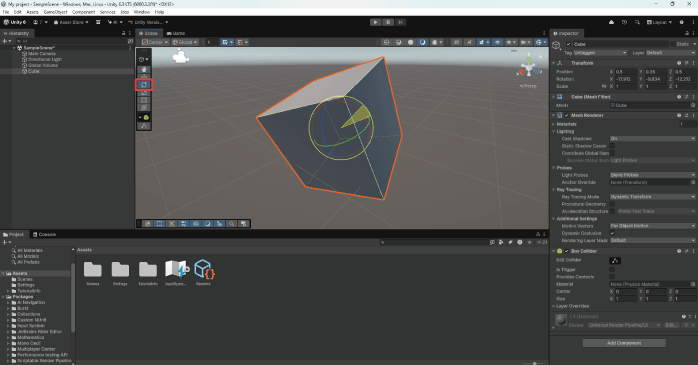Toggle the Cube active checkbox in Inspector
The image size is (698, 365).
coord(568,44)
